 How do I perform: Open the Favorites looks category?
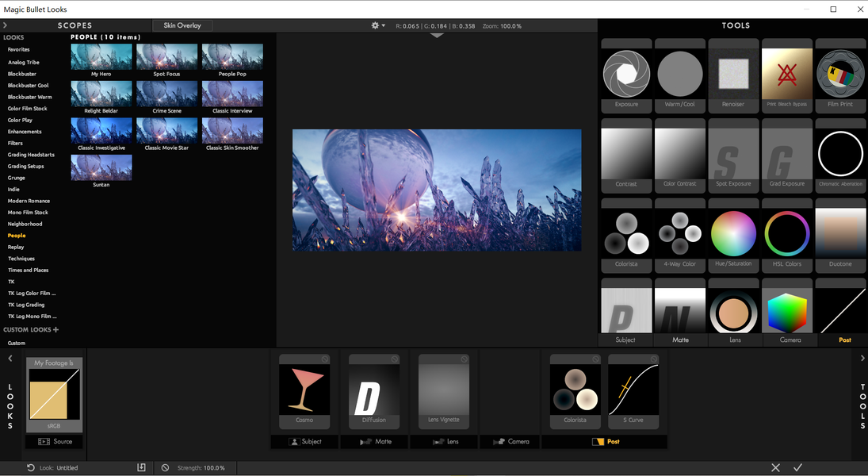click(x=18, y=49)
